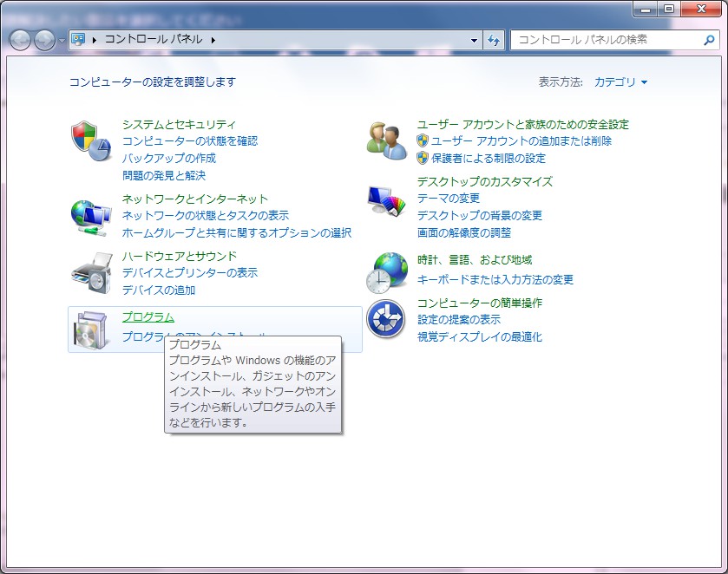The image size is (728, 574).
Task: Open デバイスとプリンターの表示 link
Action: coord(190,273)
